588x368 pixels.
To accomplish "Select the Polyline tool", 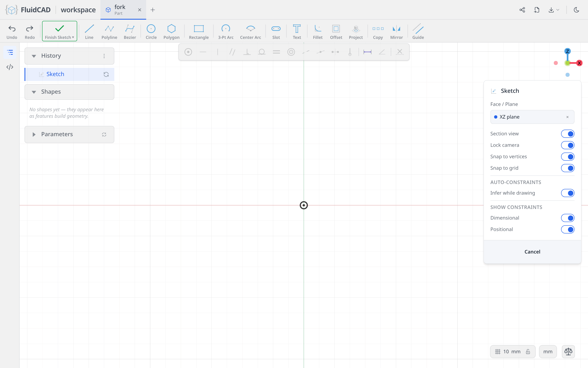I will coord(109,32).
